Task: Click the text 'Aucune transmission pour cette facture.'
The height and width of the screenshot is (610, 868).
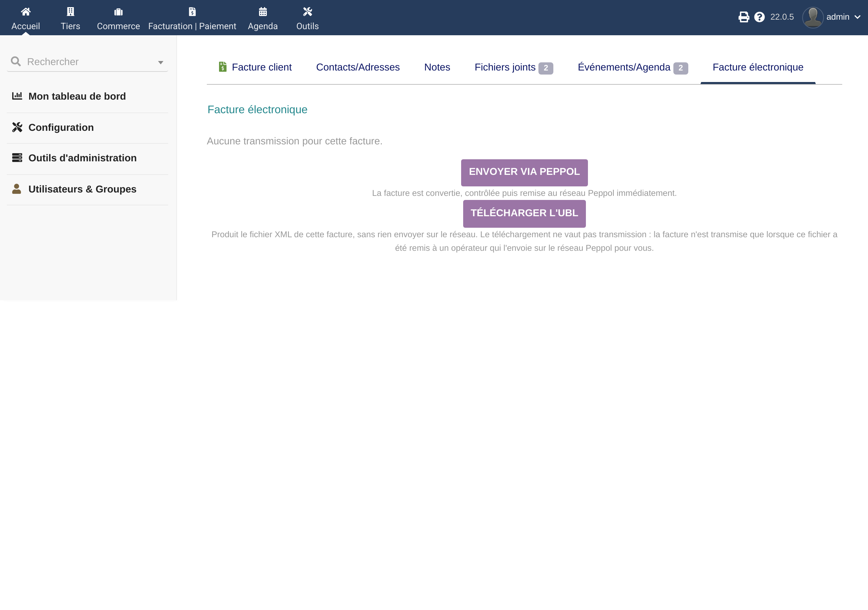Action: (x=295, y=141)
